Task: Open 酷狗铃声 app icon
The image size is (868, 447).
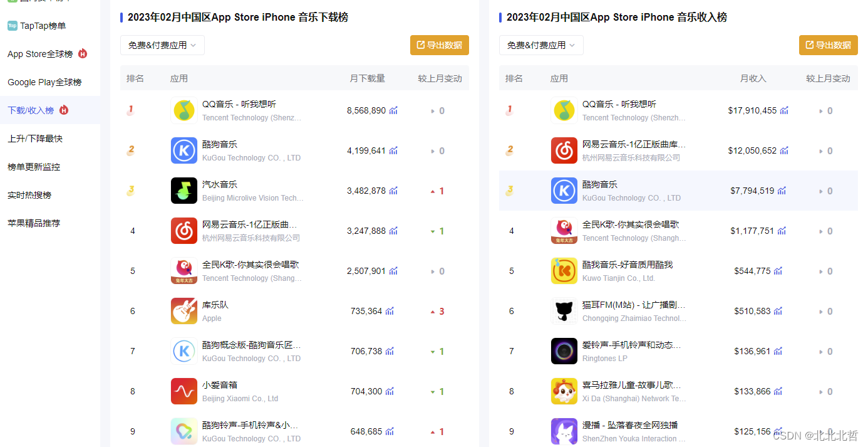Action: coord(184,431)
